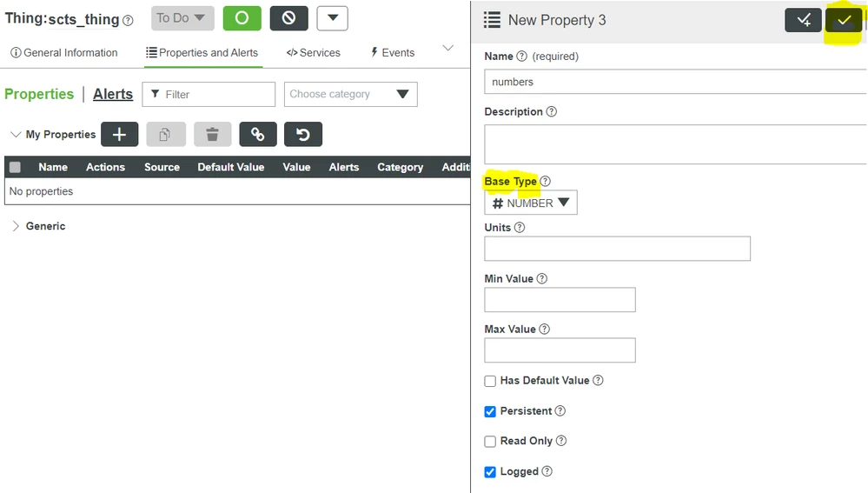Click the Name field containing numbers
The height and width of the screenshot is (493, 868).
coord(675,82)
